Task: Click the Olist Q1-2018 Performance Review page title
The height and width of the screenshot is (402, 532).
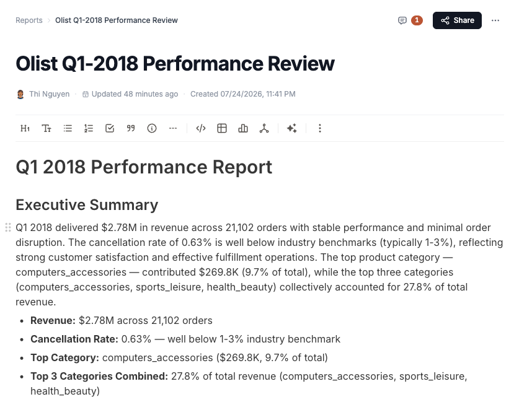Action: pyautogui.click(x=175, y=63)
